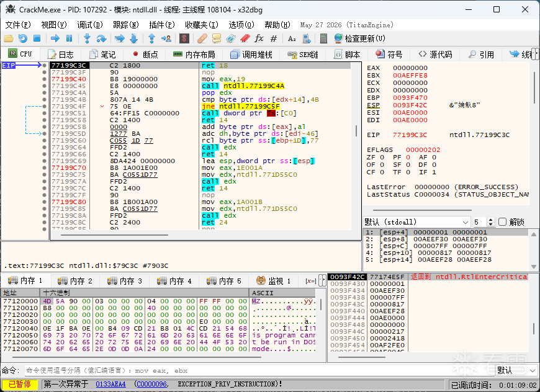This screenshot has width=540, height=392.
Task: Click the trace into dotted right arrow icon
Action: pyautogui.click(x=120, y=38)
